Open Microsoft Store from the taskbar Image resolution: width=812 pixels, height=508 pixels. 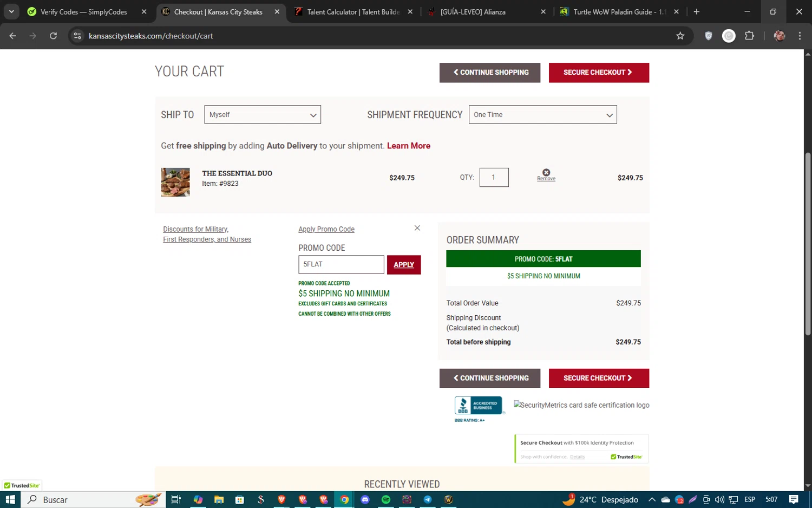click(240, 499)
